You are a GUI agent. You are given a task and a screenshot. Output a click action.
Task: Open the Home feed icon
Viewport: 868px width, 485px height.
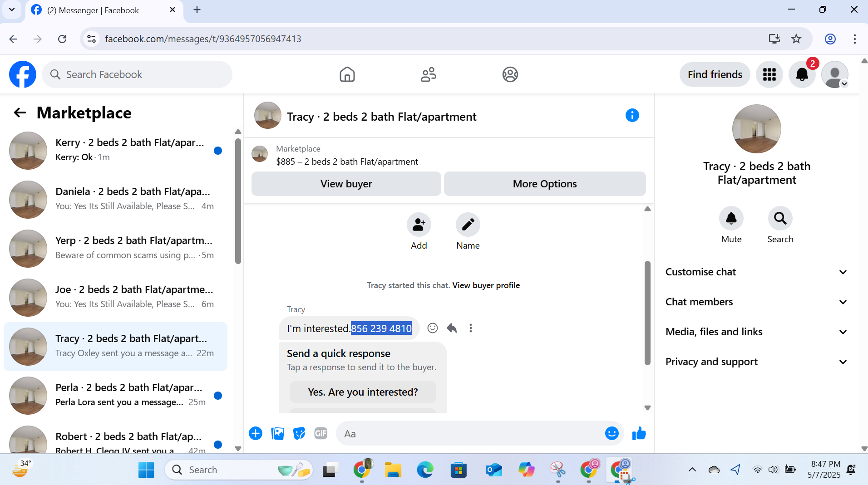(347, 74)
